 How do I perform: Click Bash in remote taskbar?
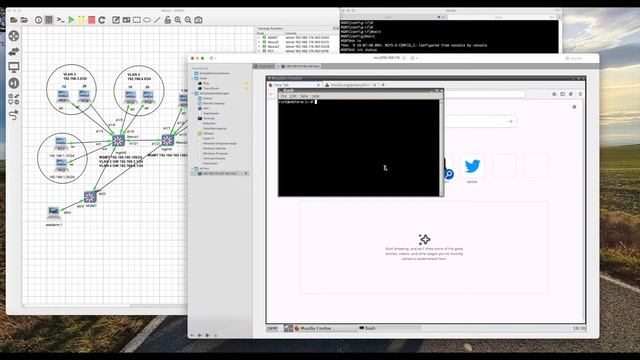point(389,328)
